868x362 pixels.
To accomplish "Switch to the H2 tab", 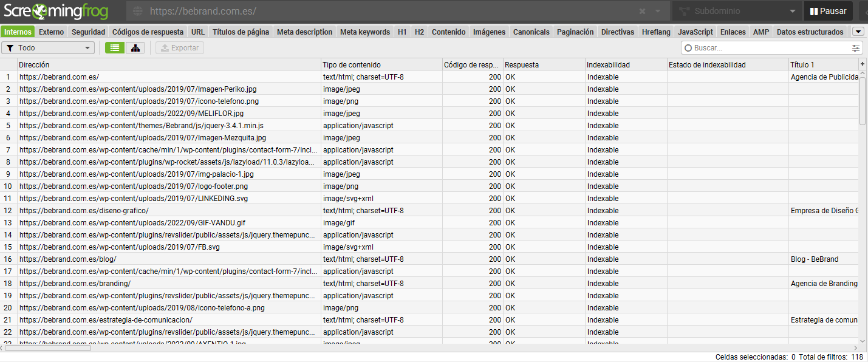I will coord(419,32).
